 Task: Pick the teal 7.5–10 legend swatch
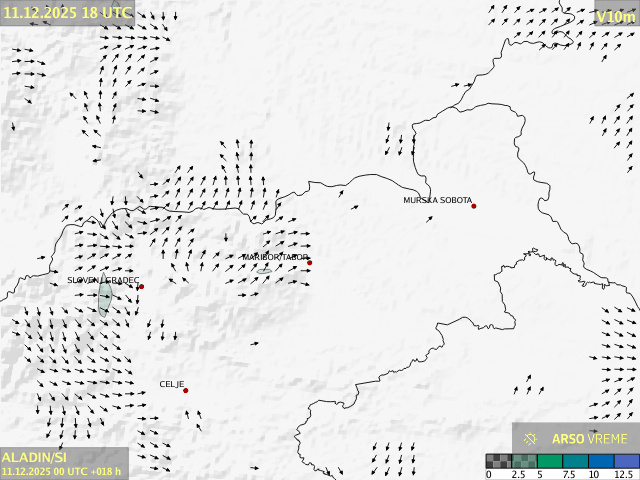click(x=575, y=461)
